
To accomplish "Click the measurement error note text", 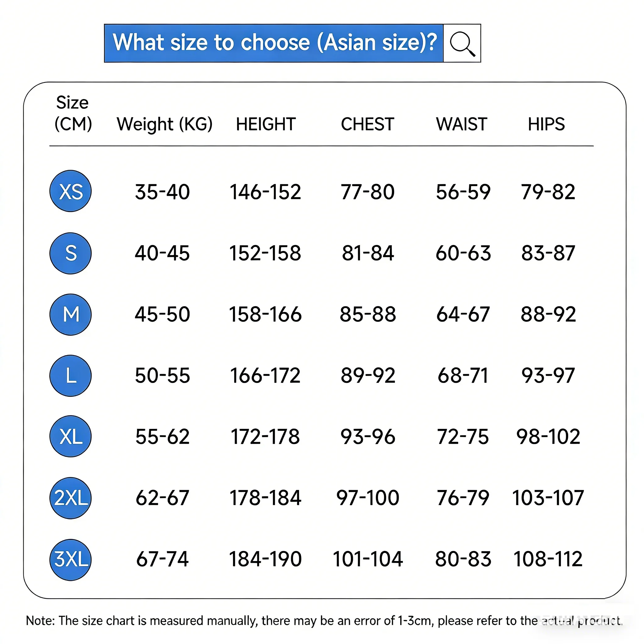I will 324,621.
